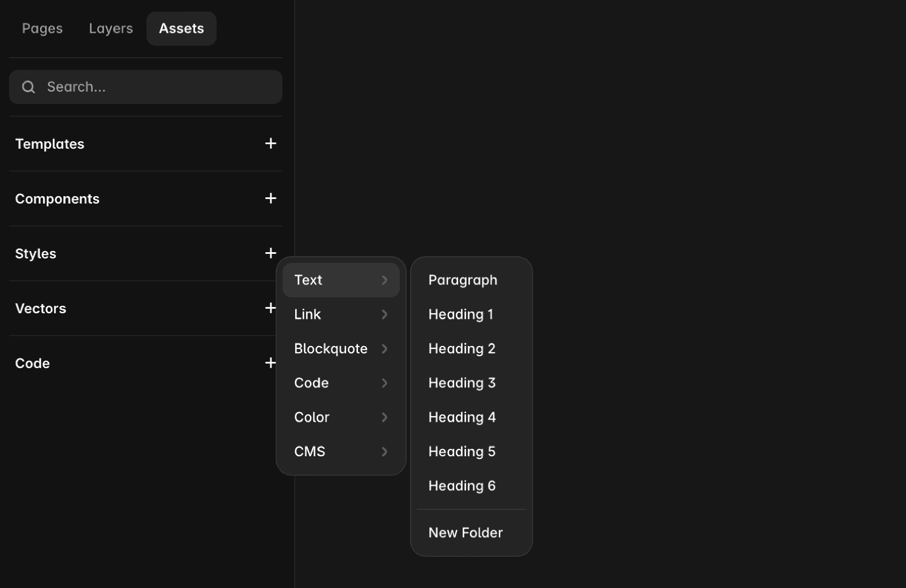The width and height of the screenshot is (906, 588).
Task: Expand chevron next to Code menu item
Action: [x=385, y=383]
